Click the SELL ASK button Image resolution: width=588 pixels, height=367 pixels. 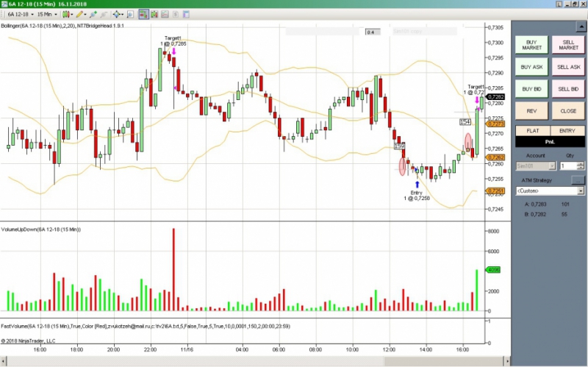coord(568,67)
